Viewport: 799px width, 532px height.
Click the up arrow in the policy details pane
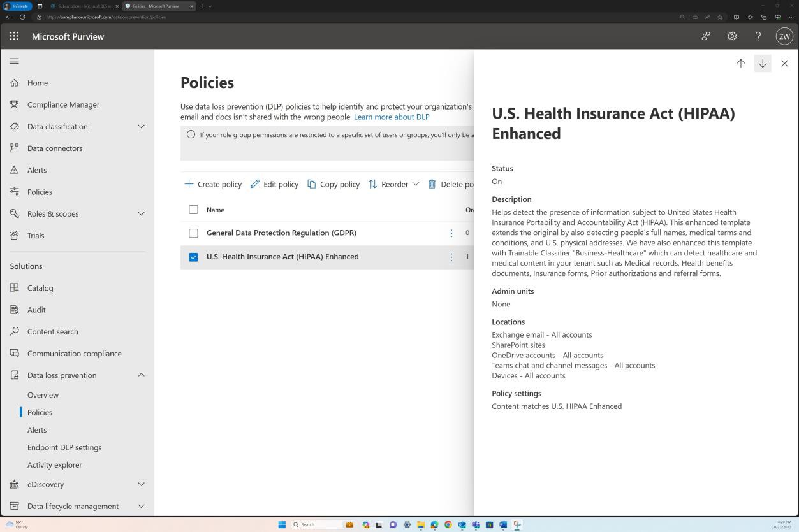740,63
